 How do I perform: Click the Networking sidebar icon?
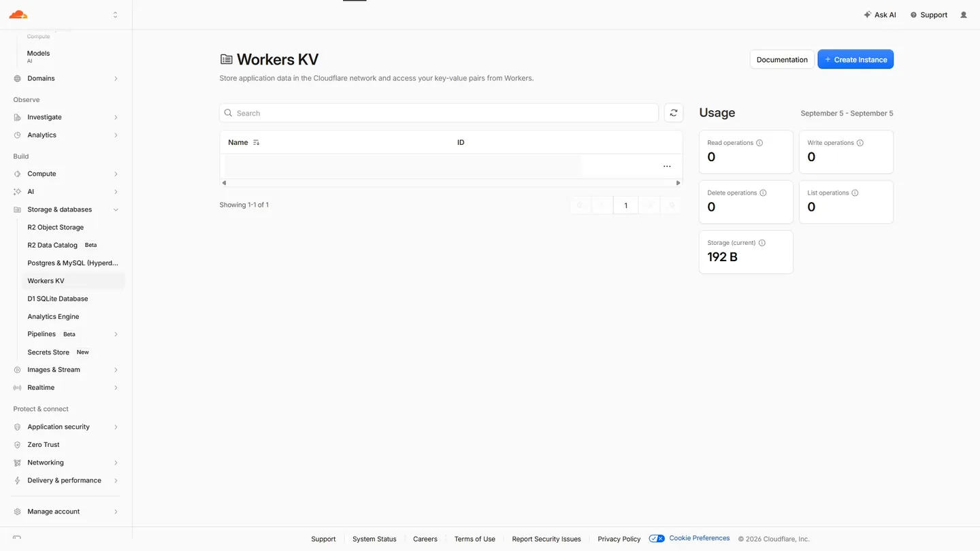(x=18, y=463)
